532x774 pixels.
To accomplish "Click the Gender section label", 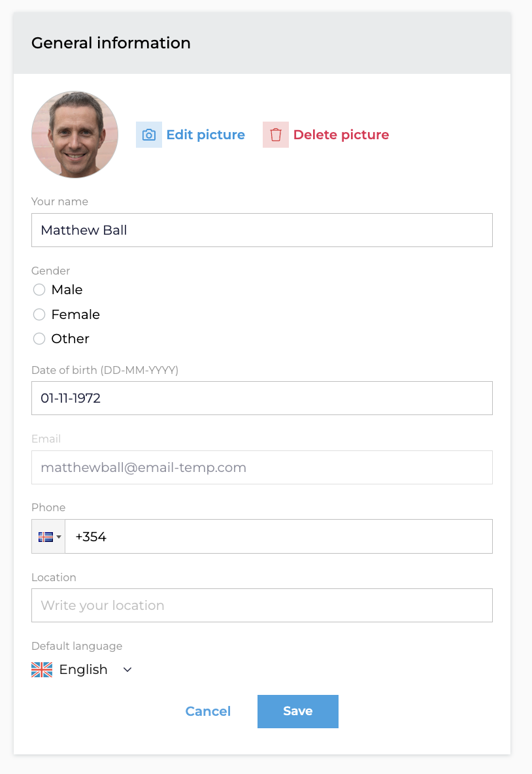I will (x=50, y=271).
